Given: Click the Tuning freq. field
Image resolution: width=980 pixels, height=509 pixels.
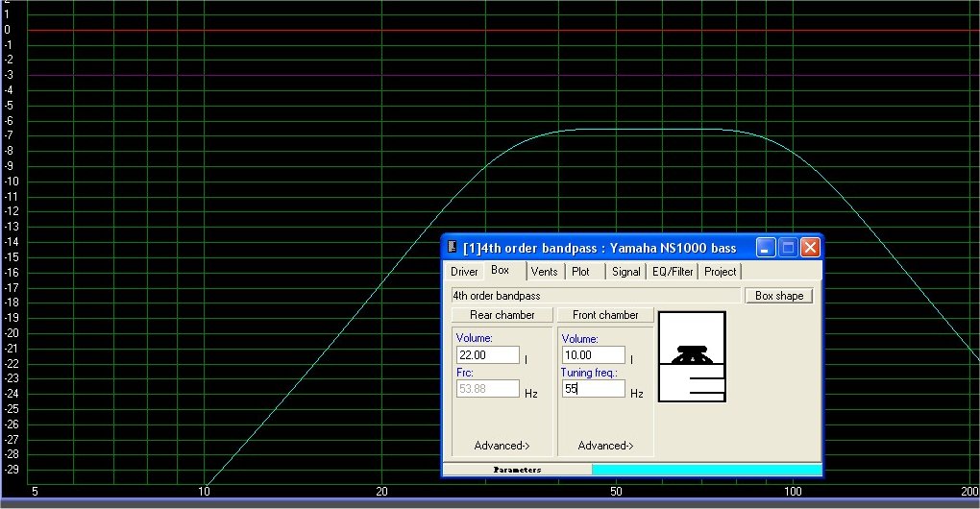Looking at the screenshot, I should [593, 388].
